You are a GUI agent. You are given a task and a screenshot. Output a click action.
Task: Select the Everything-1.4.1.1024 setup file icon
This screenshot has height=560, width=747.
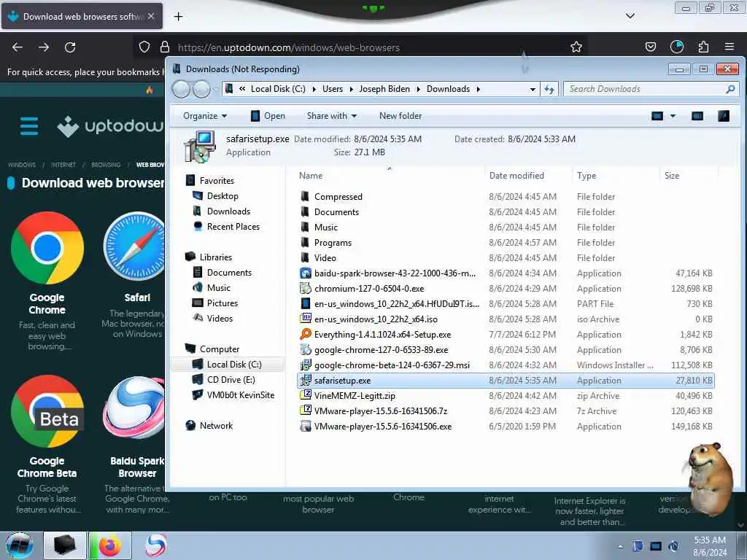click(x=306, y=334)
